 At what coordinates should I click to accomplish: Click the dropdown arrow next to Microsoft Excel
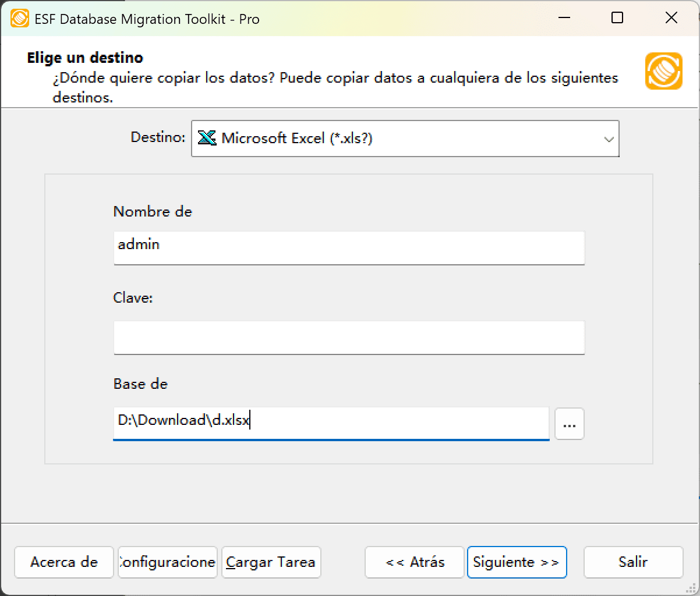tap(609, 139)
